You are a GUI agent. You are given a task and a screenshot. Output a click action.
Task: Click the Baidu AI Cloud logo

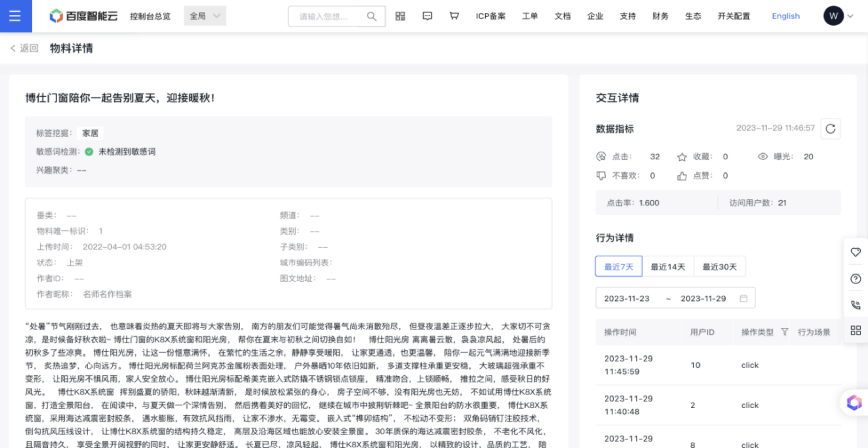(x=83, y=16)
